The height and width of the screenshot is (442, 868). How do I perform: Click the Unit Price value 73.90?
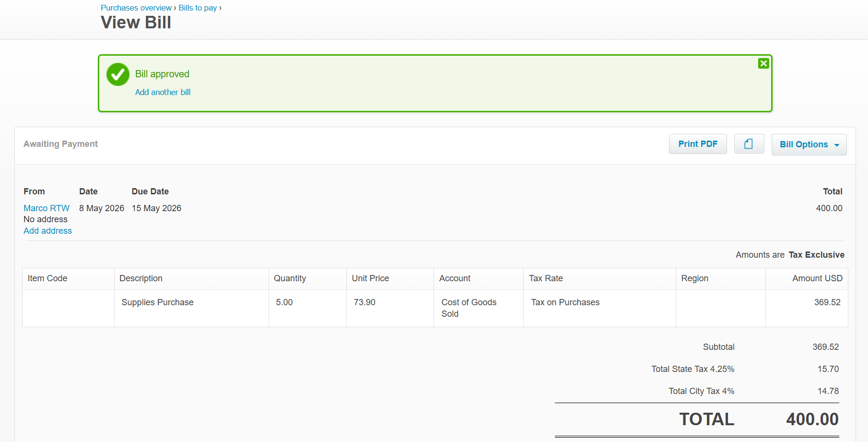click(x=364, y=302)
